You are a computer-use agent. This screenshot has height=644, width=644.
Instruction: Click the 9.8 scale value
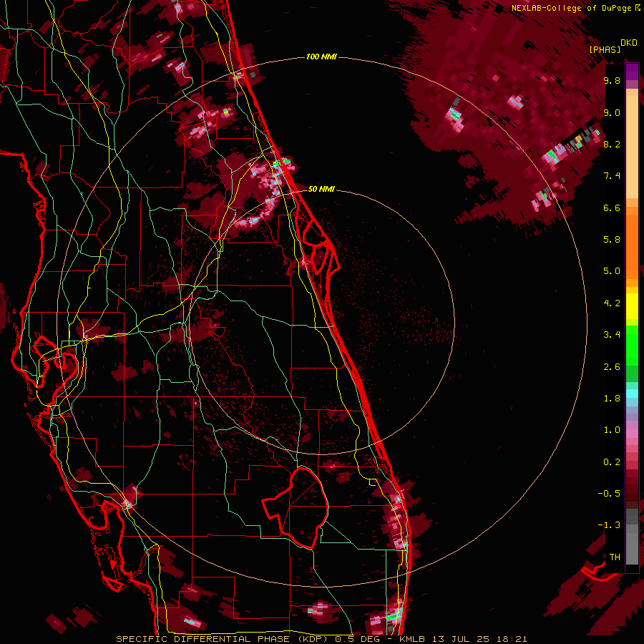click(x=612, y=80)
